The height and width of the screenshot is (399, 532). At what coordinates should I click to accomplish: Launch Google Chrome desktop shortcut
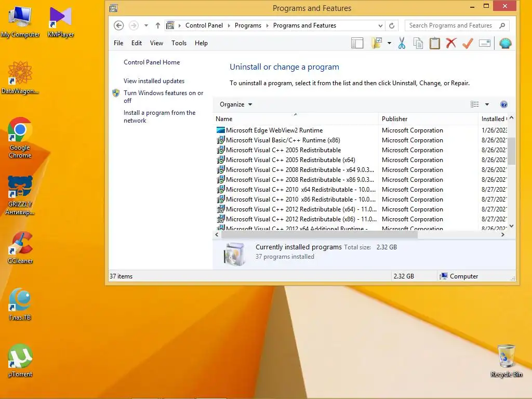point(20,138)
